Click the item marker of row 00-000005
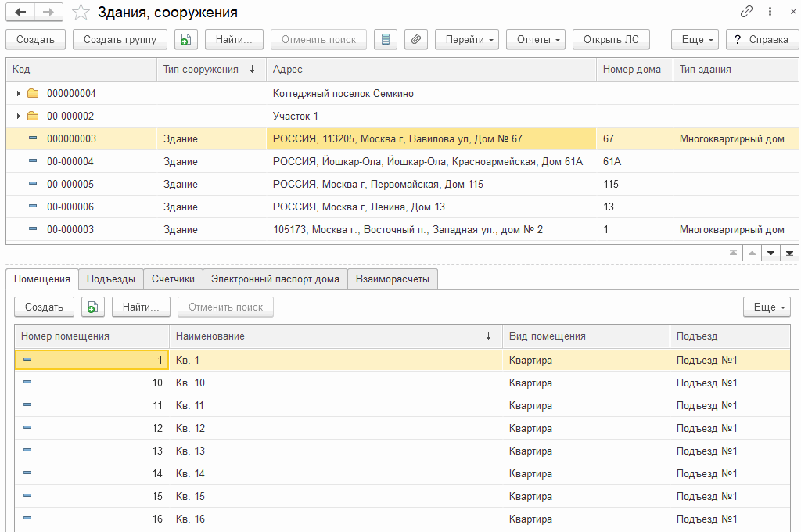 [33, 184]
